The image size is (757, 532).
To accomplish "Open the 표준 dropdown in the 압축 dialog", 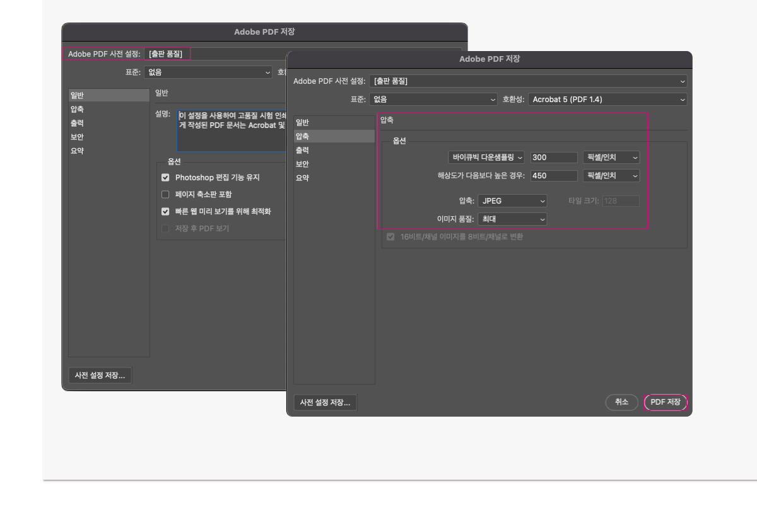I will tap(433, 100).
